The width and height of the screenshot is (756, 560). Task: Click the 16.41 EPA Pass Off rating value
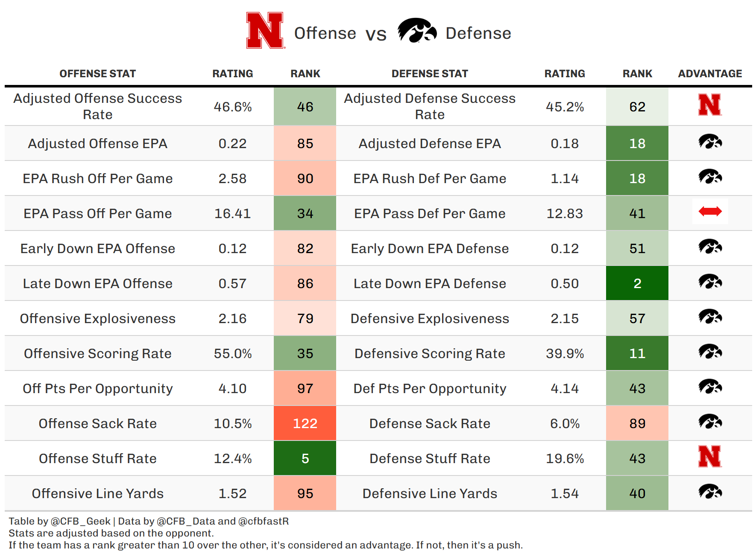(232, 213)
